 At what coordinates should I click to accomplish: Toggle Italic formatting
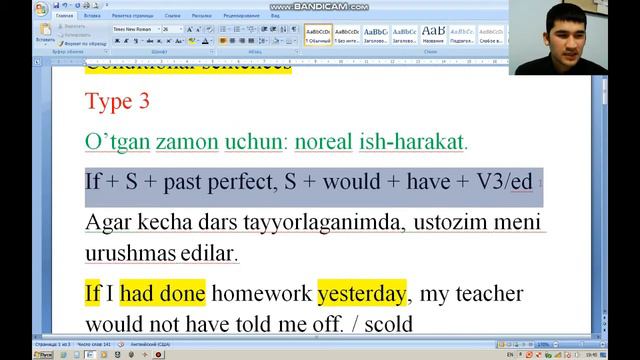(126, 41)
